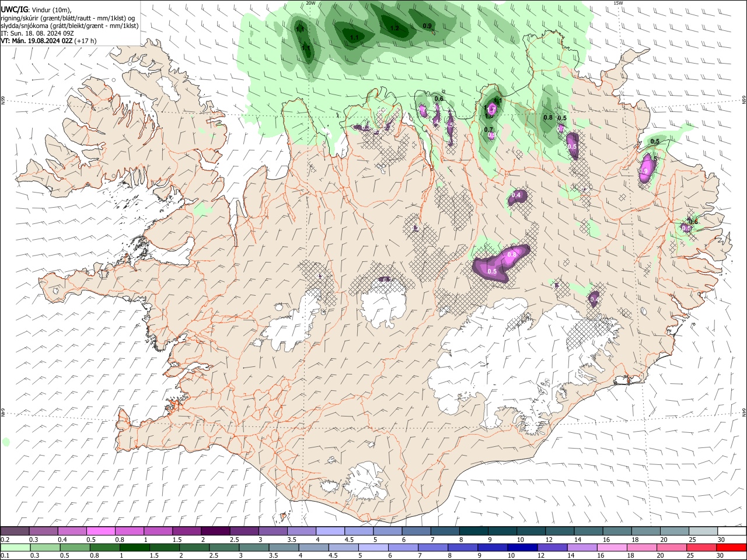Viewport: 747px width, 560px height.
Task: Select the bottom-row pink swatch labeled 20
Action: (x=671, y=547)
